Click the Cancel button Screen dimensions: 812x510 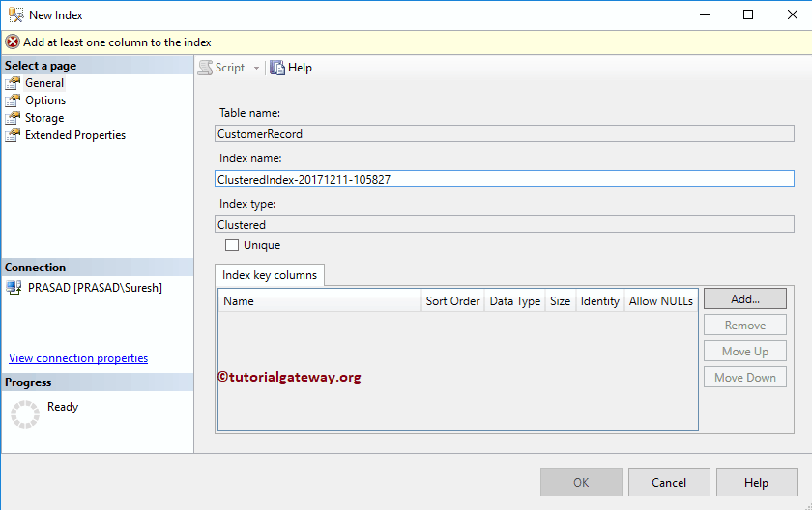click(669, 483)
